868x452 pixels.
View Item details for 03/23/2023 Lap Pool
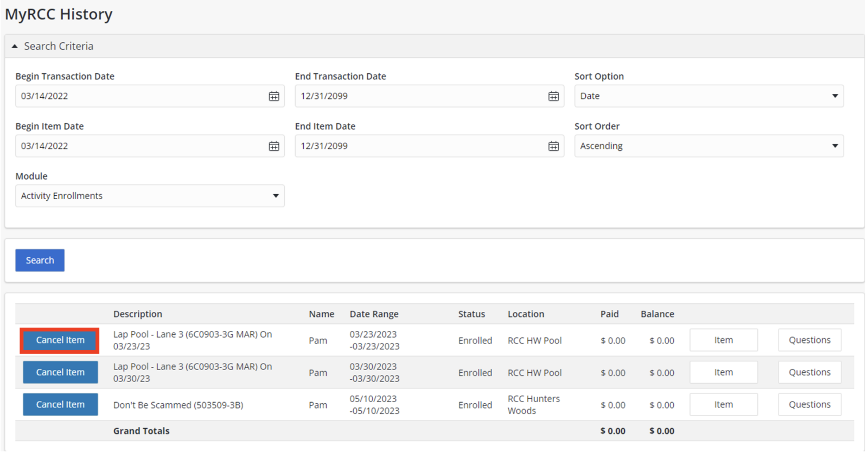click(x=723, y=340)
